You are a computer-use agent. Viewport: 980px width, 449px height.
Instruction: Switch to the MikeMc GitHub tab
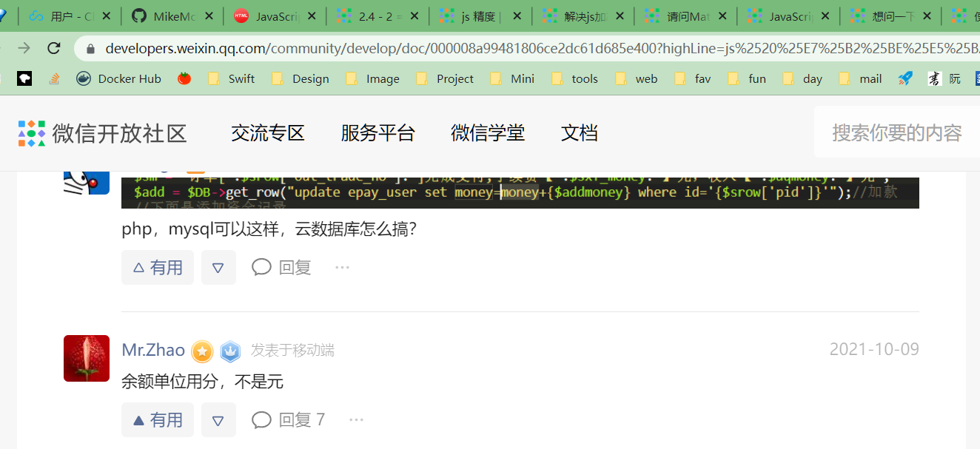click(x=171, y=16)
